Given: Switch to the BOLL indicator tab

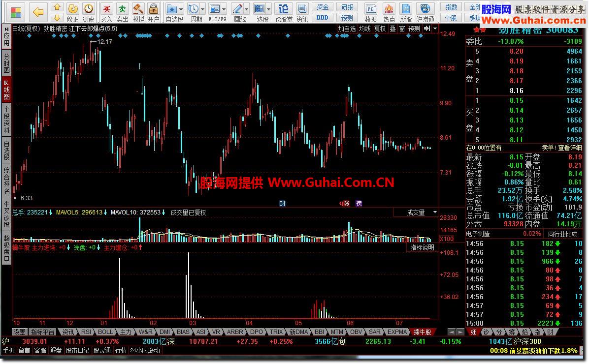Looking at the screenshot, I should coord(105,332).
